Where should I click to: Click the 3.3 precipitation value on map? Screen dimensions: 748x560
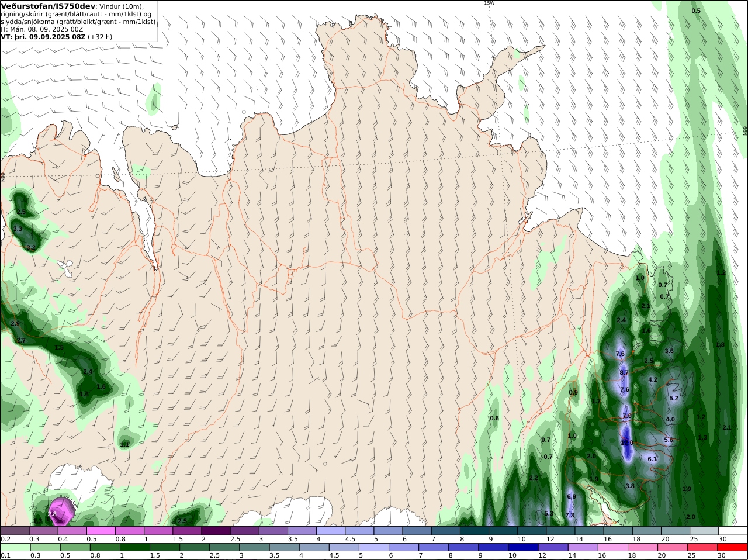pos(18,229)
